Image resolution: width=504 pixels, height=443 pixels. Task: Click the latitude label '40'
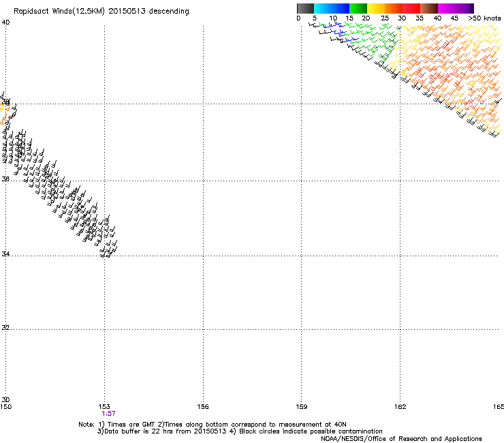pos(5,22)
